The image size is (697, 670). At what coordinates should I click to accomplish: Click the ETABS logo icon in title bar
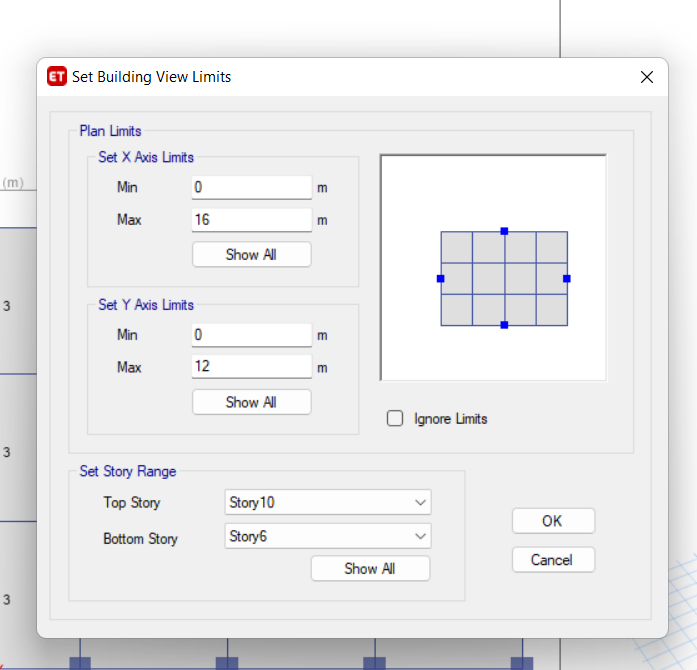[57, 76]
